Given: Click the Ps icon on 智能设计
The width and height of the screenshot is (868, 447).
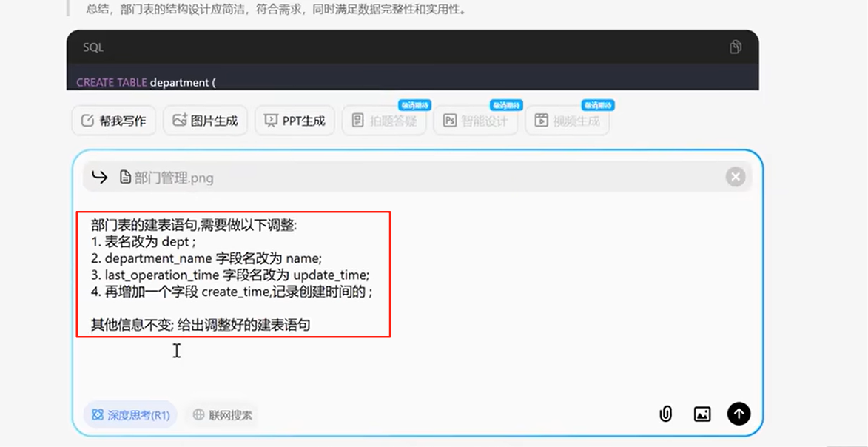Looking at the screenshot, I should (x=448, y=121).
